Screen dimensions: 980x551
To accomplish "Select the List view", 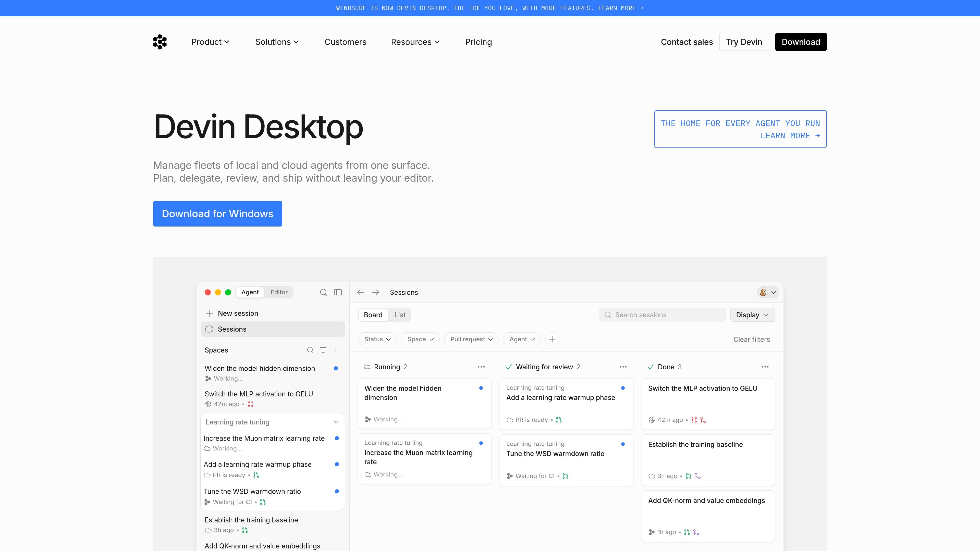I will pos(400,315).
